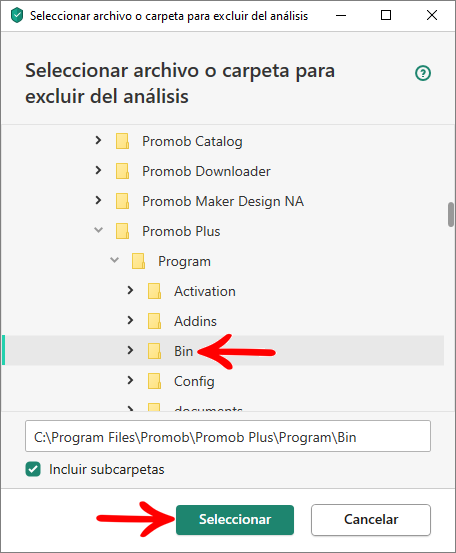Viewport: 456px width, 553px height.
Task: Uncheck the Incluir subcarpetas checkbox
Action: [33, 469]
